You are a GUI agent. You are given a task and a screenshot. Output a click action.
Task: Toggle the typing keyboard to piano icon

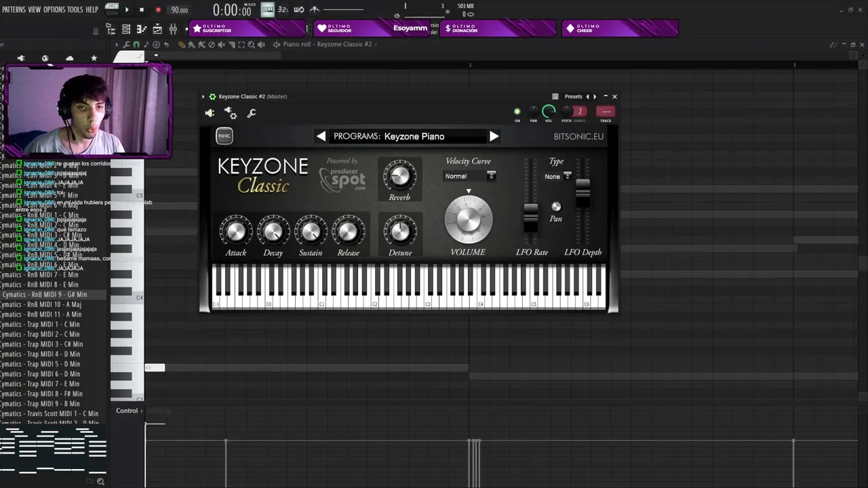click(267, 9)
